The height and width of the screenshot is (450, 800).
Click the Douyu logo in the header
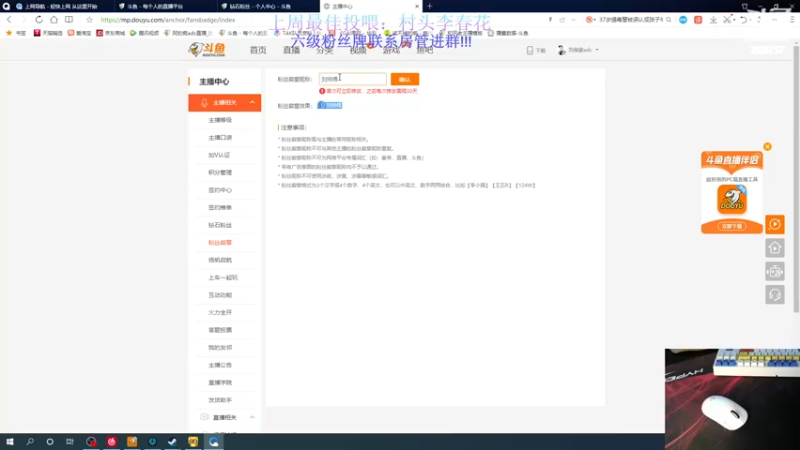coord(207,49)
